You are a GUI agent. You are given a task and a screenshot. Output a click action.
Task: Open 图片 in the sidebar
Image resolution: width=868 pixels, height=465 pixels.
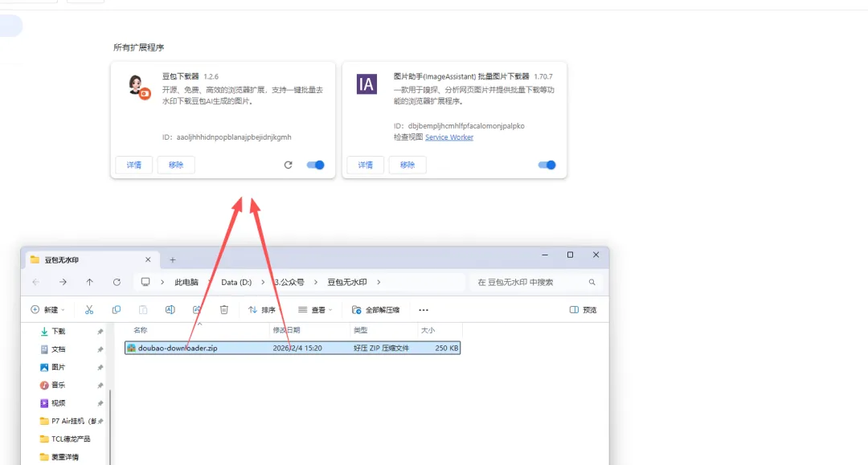58,367
